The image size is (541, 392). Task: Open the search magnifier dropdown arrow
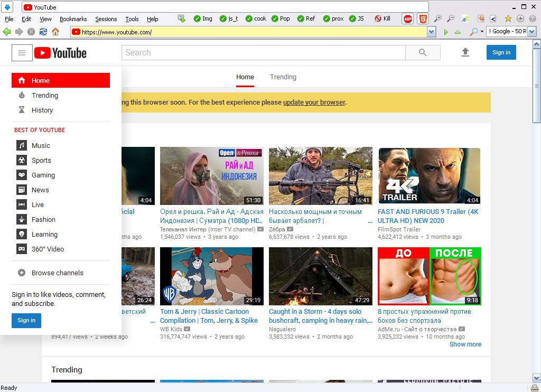pos(482,32)
